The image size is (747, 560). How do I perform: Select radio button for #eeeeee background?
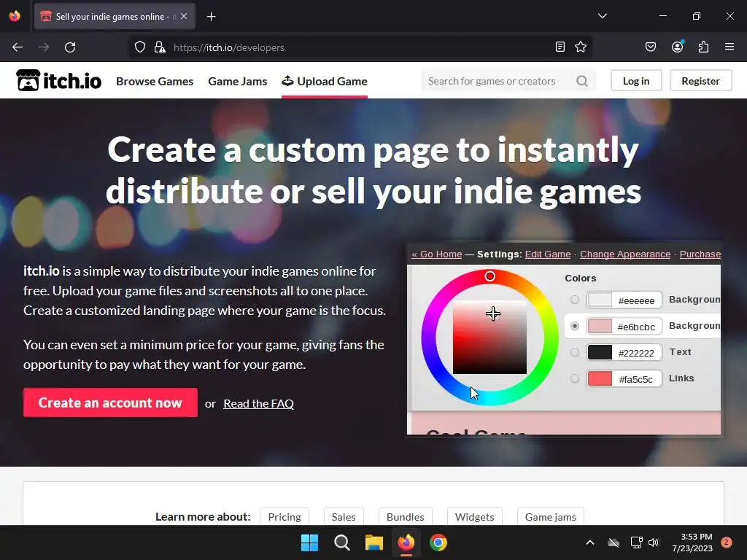[x=575, y=300]
